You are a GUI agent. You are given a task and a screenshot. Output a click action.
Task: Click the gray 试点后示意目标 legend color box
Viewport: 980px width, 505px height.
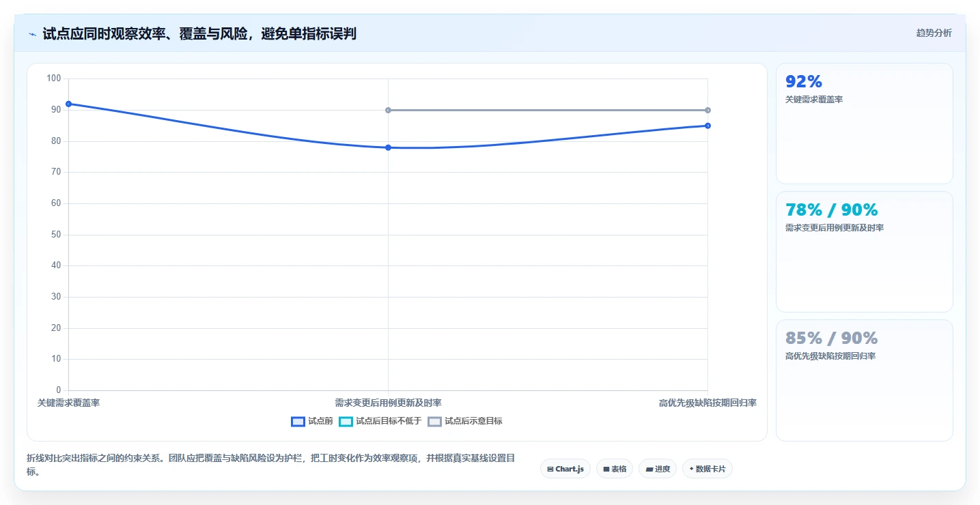pos(434,422)
